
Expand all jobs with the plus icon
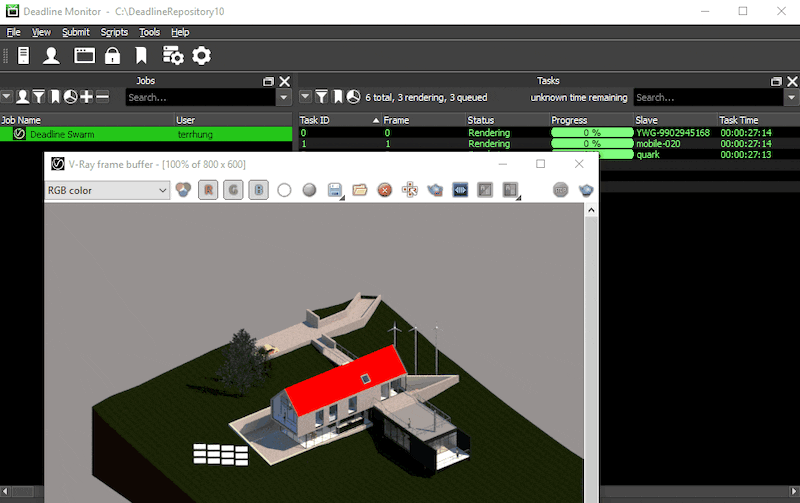(x=86, y=97)
